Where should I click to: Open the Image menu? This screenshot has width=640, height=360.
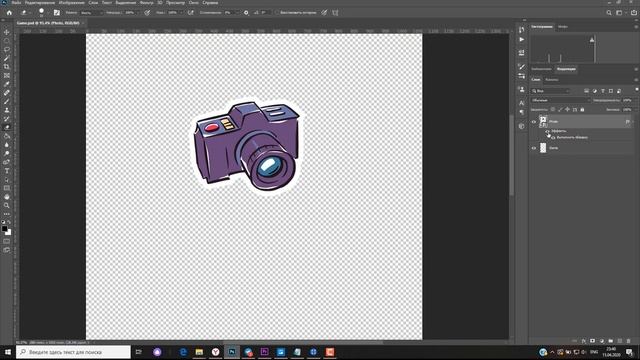click(72, 2)
